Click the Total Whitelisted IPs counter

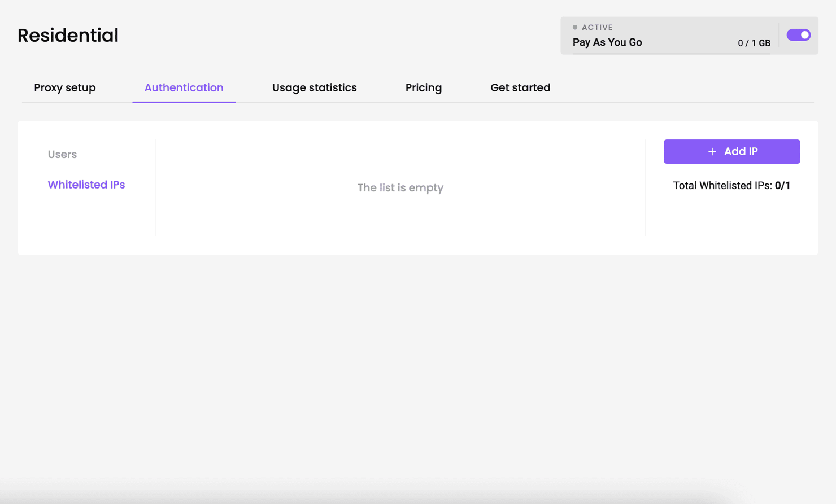pyautogui.click(x=731, y=186)
